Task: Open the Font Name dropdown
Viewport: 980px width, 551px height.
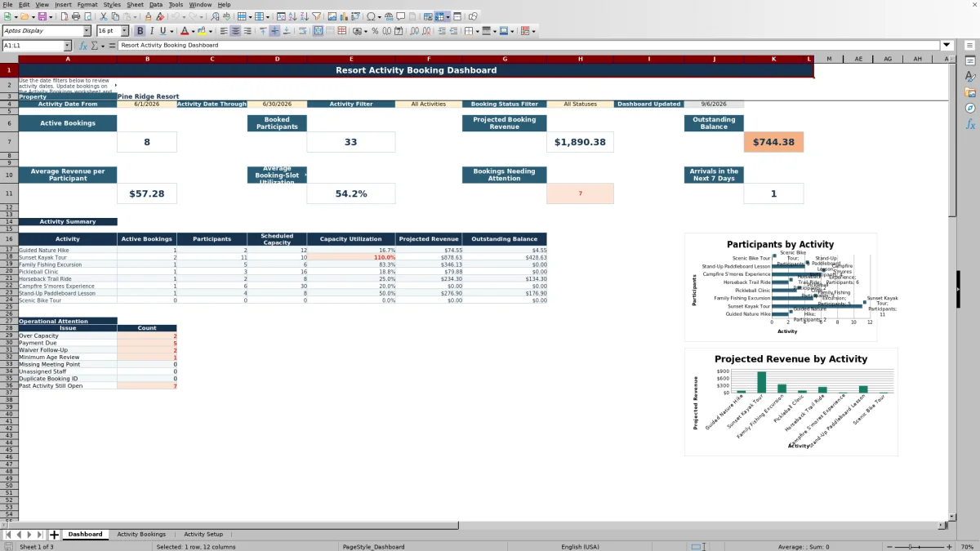Action: 87,31
